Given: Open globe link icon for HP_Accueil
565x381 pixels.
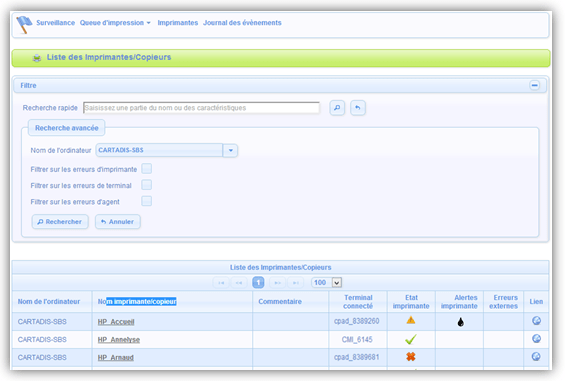Looking at the screenshot, I should tap(536, 320).
